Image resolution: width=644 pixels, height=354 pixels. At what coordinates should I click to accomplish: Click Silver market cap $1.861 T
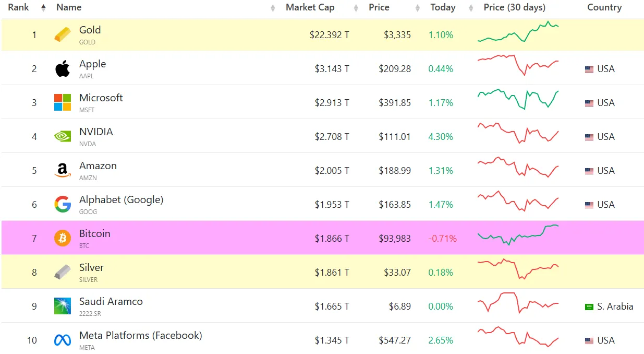click(x=332, y=273)
